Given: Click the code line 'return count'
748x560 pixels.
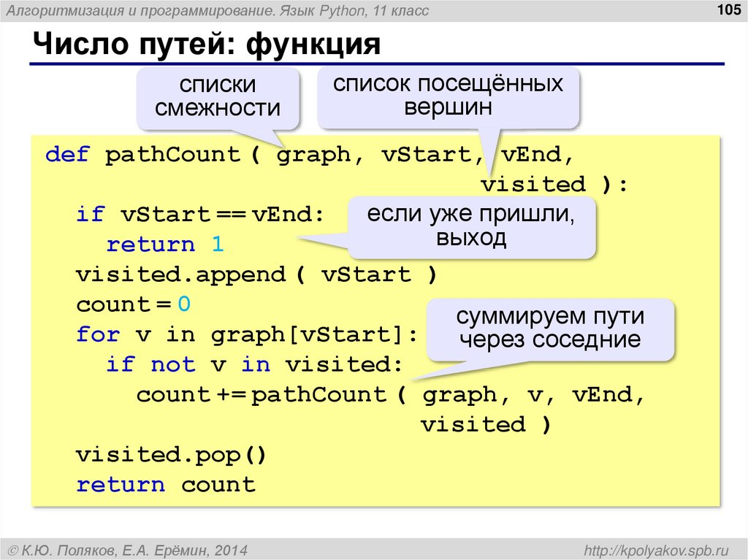Looking at the screenshot, I should [166, 485].
